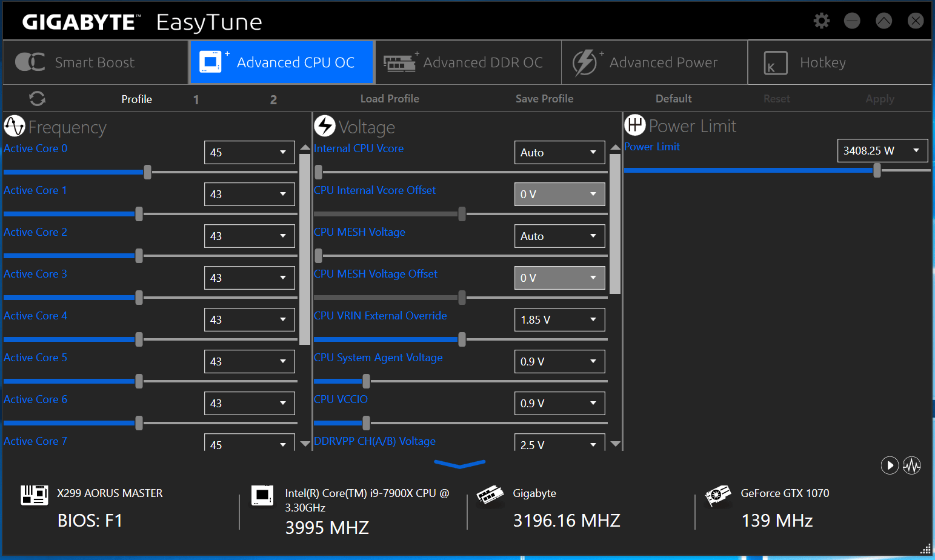Image resolution: width=935 pixels, height=560 pixels.
Task: Select profile slot 1
Action: click(x=196, y=99)
